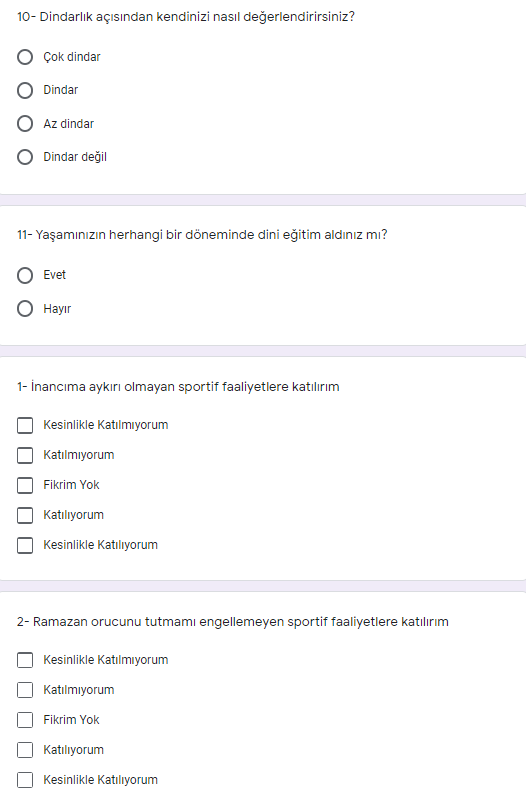Tick 'Katılıyorum' under İnancıma aykırı question
Image resolution: width=526 pixels, height=805 pixels.
(25, 515)
